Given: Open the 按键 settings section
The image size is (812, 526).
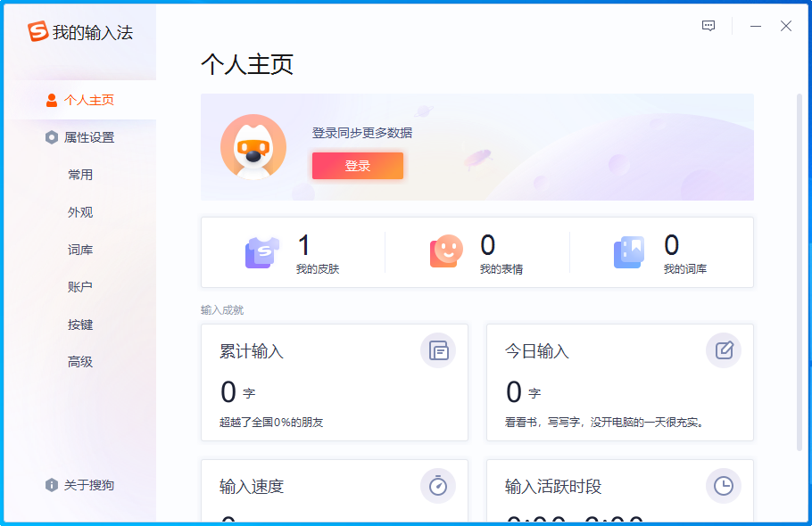Looking at the screenshot, I should 80,325.
